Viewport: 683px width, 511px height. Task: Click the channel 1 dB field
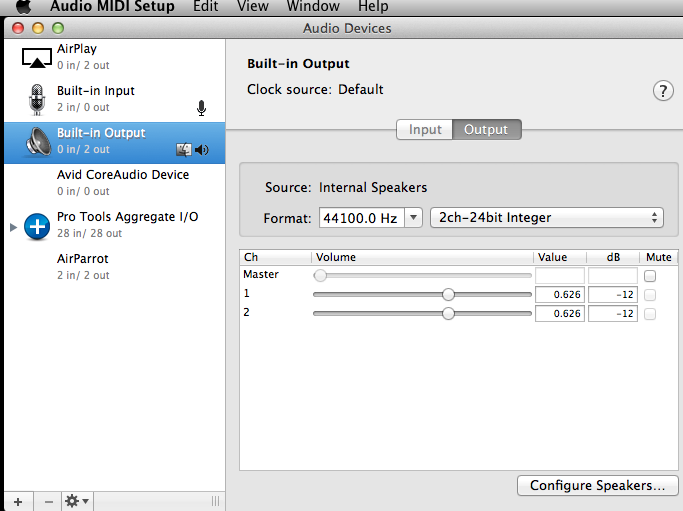pyautogui.click(x=613, y=294)
